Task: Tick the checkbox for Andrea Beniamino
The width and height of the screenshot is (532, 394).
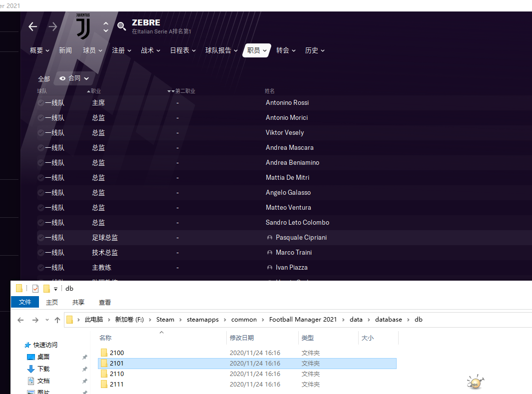Action: 41,163
